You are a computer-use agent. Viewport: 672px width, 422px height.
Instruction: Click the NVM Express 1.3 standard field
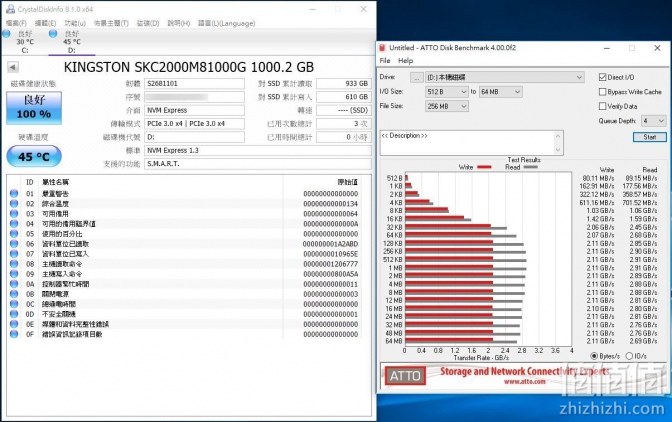tap(258, 150)
